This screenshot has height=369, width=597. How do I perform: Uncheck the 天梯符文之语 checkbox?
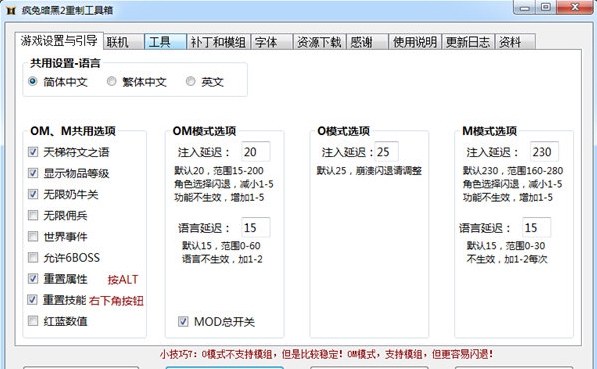pyautogui.click(x=33, y=152)
